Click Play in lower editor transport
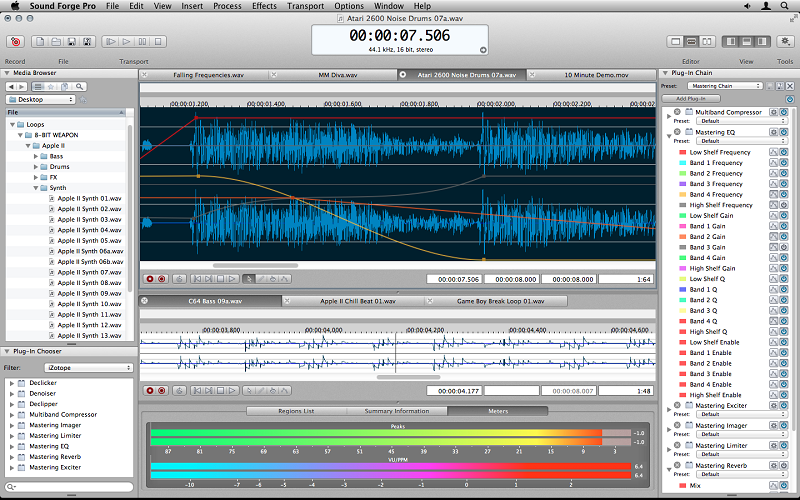The image size is (800, 500). click(232, 391)
